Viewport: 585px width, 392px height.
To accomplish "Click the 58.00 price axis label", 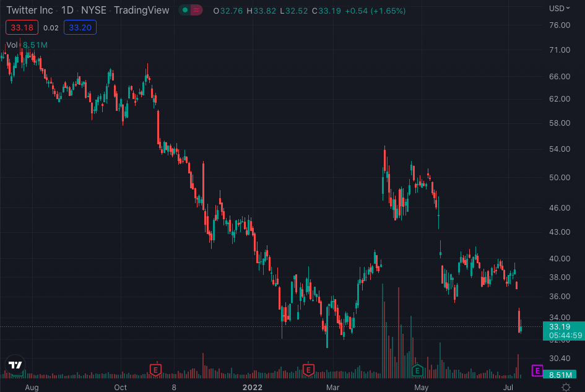I will click(560, 123).
